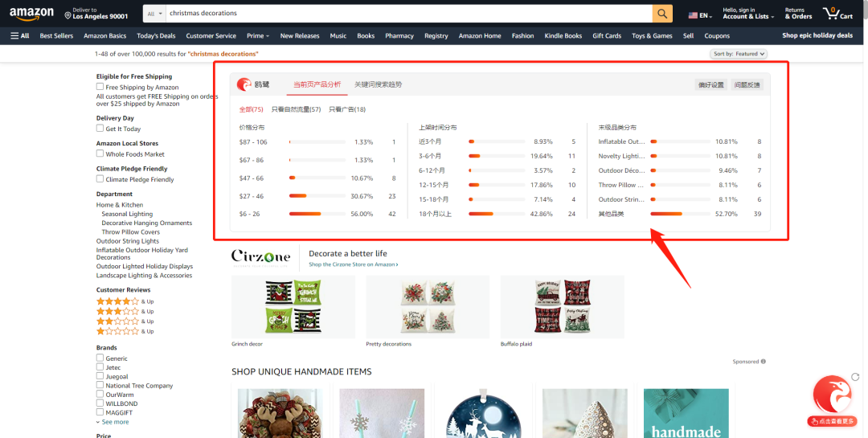The height and width of the screenshot is (438, 868).
Task: Open the All search category dropdown
Action: pos(154,14)
